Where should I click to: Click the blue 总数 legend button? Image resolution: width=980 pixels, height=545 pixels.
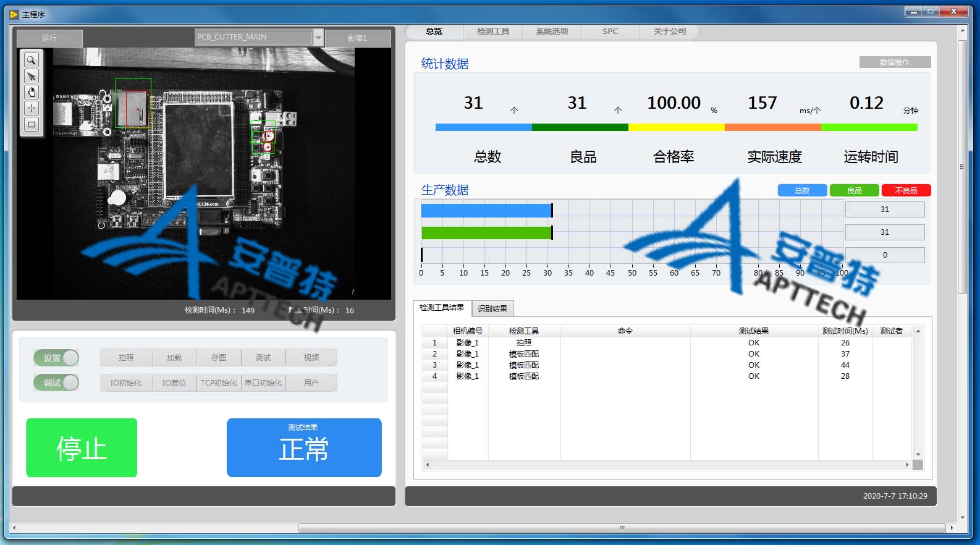[802, 190]
